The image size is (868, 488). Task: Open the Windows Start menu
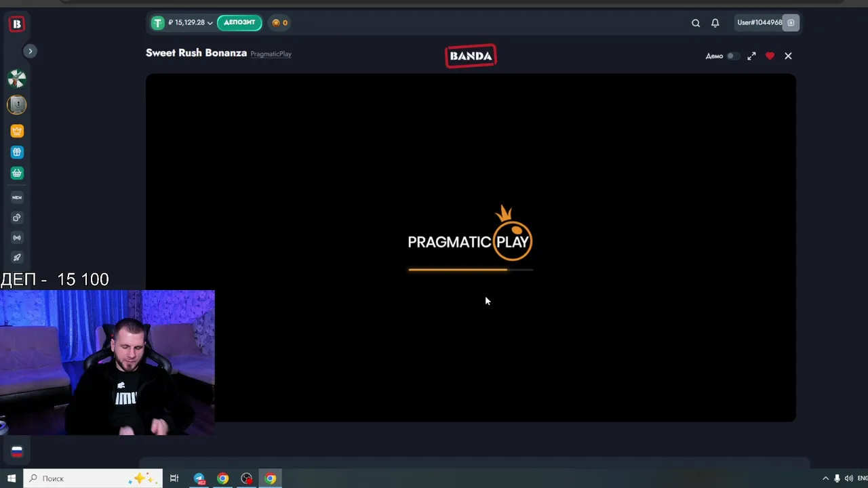12,479
